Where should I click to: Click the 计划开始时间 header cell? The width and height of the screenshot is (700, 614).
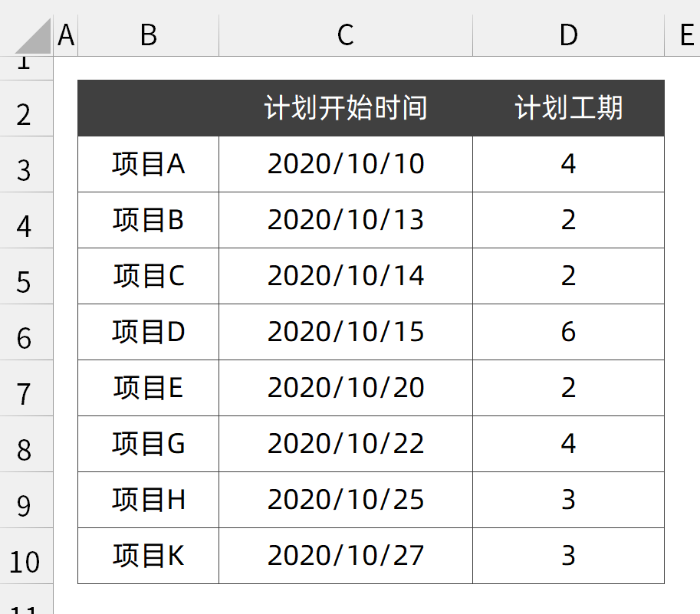(x=346, y=108)
